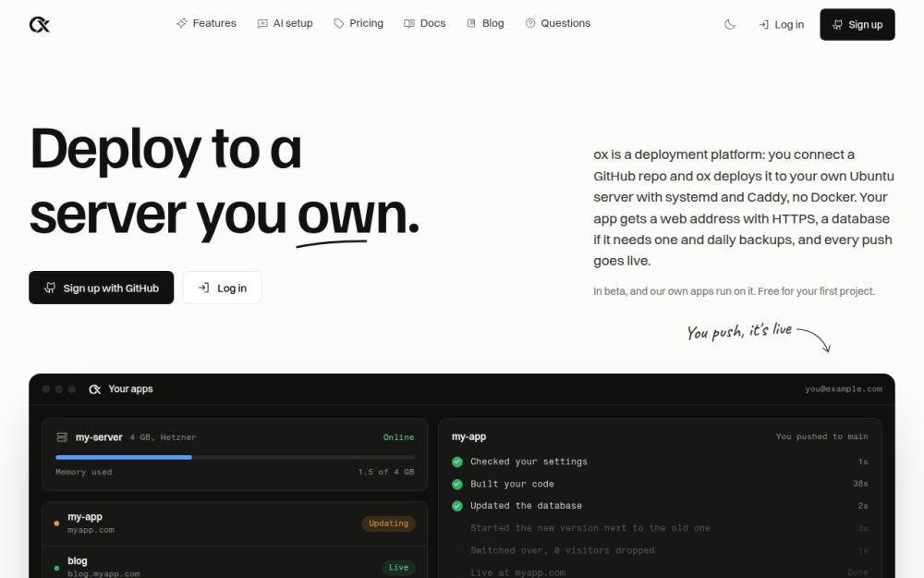
Task: Open the Features nav item
Action: point(206,23)
